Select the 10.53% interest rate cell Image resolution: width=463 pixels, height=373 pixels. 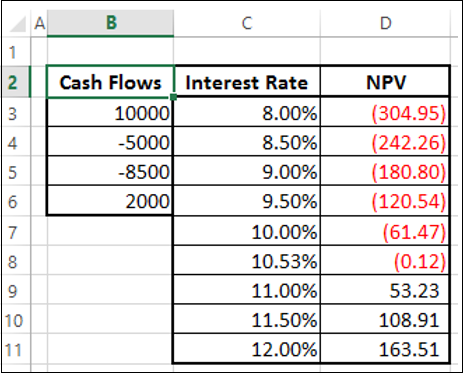tap(247, 260)
